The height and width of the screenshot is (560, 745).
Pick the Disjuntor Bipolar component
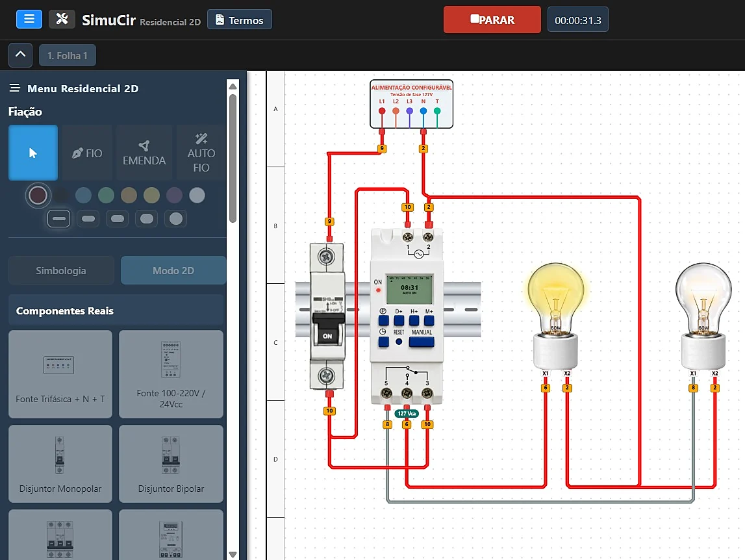point(171,463)
